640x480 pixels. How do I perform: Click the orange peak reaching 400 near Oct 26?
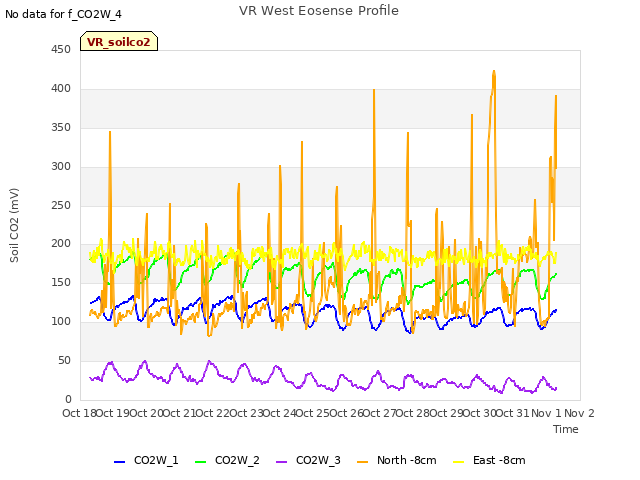point(374,91)
